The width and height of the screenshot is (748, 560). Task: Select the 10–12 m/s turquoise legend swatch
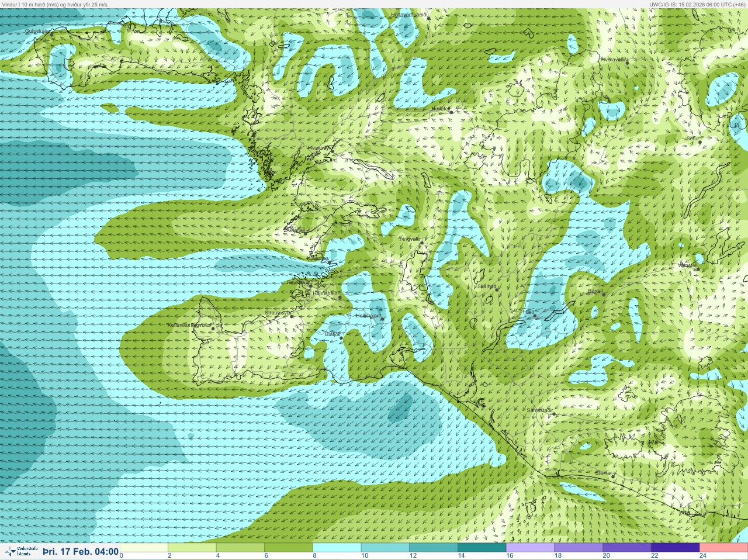click(x=386, y=548)
